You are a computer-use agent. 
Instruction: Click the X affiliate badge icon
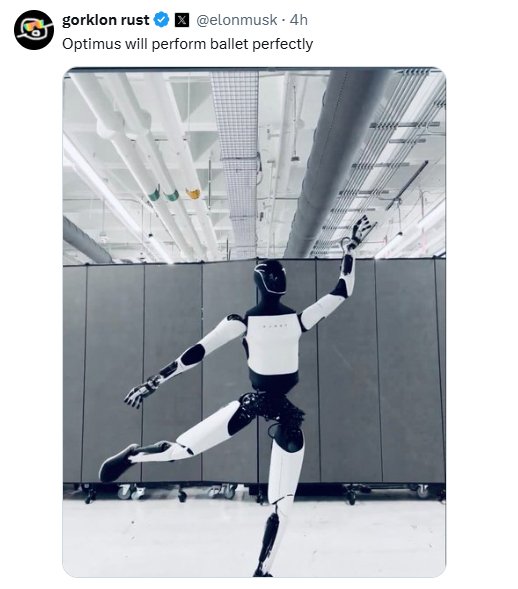coord(182,20)
